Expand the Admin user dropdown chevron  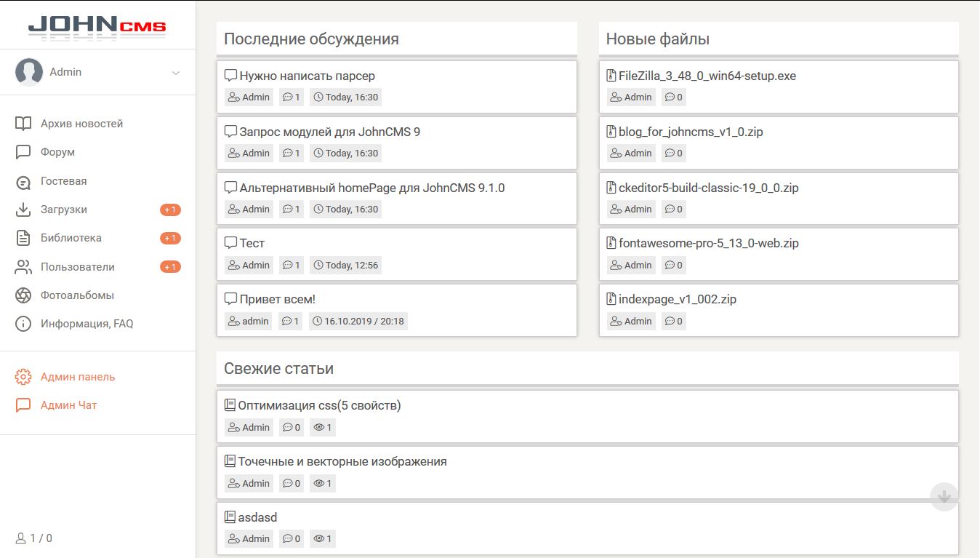(175, 73)
